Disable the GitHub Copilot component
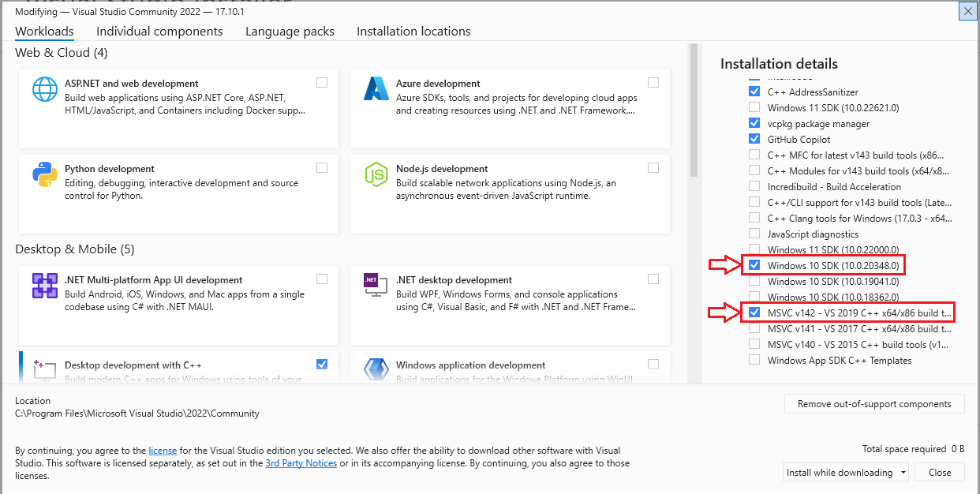Image resolution: width=980 pixels, height=494 pixels. [x=754, y=139]
